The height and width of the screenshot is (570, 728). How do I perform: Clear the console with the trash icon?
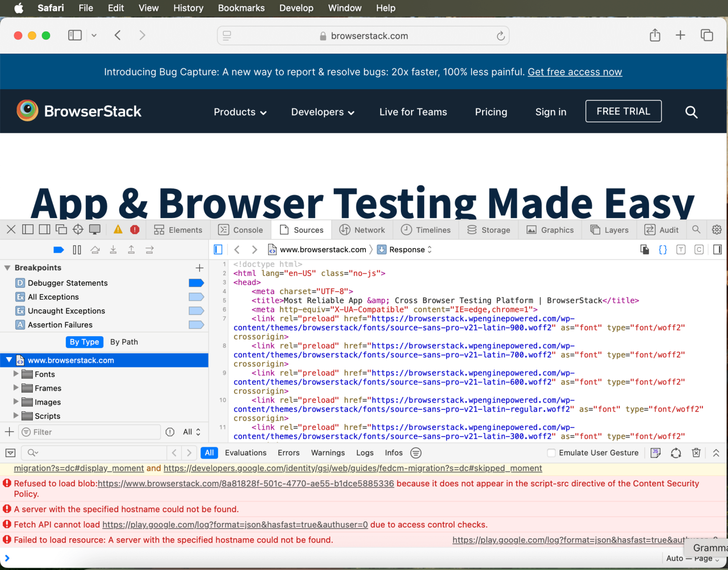click(696, 453)
